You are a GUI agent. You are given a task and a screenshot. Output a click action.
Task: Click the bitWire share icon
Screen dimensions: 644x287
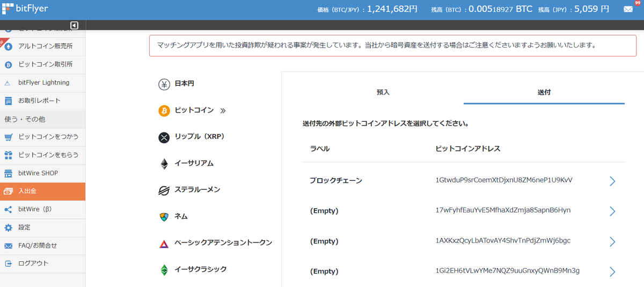(x=8, y=209)
